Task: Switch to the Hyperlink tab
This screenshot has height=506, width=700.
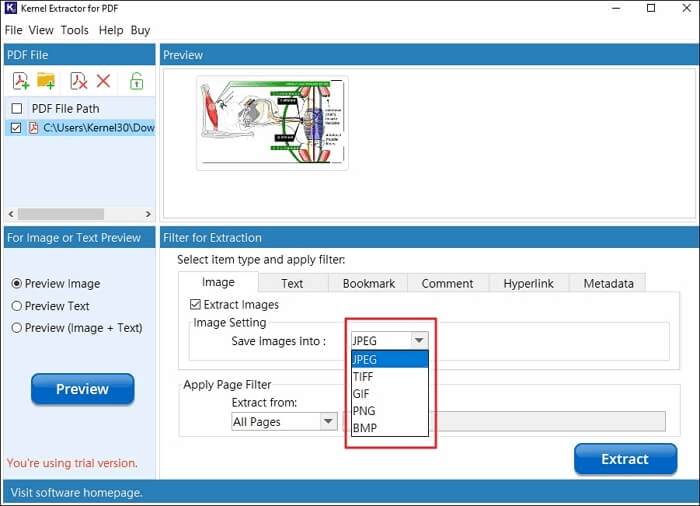Action: pos(529,284)
